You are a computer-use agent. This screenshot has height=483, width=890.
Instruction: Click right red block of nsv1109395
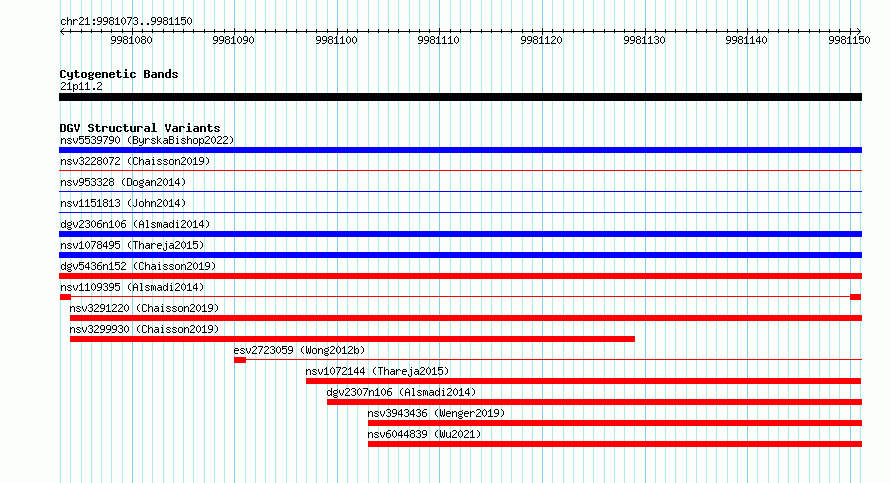pos(856,297)
